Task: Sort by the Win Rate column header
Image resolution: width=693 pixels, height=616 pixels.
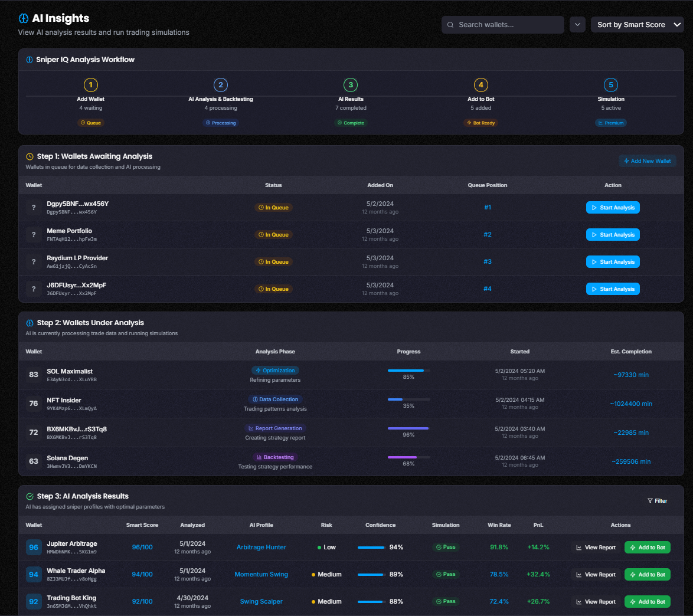Action: pos(499,525)
